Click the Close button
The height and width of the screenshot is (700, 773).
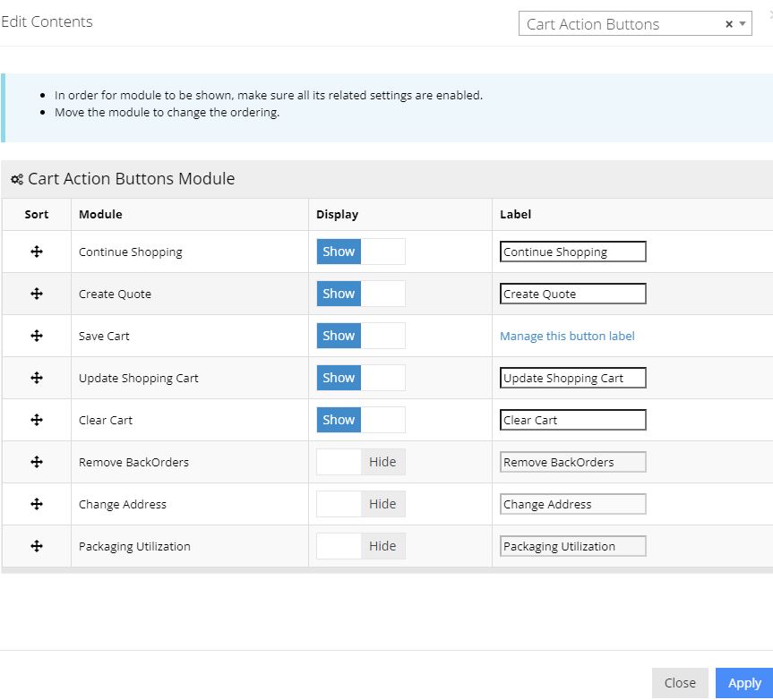(x=680, y=683)
